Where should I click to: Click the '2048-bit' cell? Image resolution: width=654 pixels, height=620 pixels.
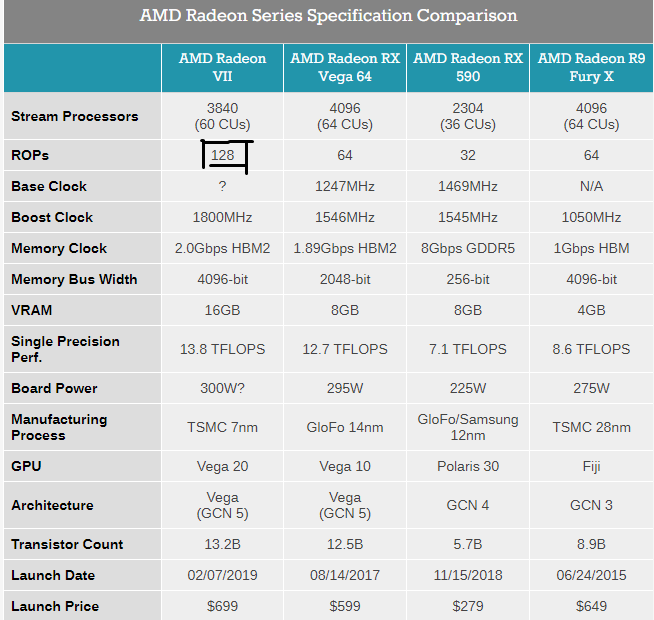tap(345, 279)
